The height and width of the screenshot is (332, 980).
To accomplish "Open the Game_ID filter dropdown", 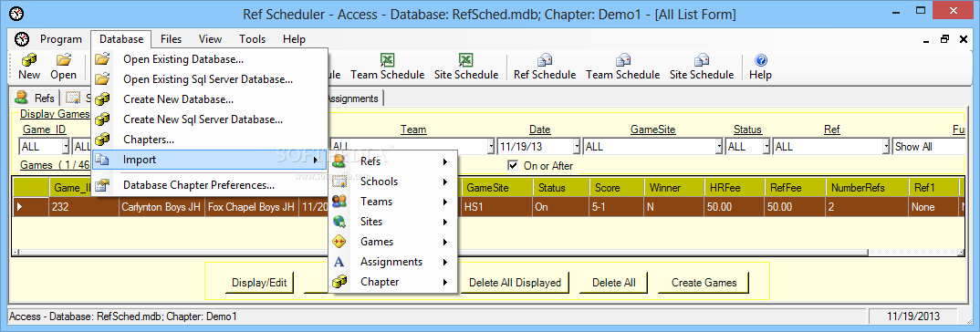I will pos(66,146).
